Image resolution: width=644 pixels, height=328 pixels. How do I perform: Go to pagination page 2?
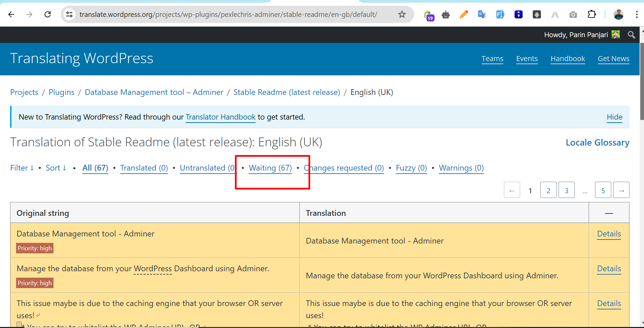click(548, 190)
